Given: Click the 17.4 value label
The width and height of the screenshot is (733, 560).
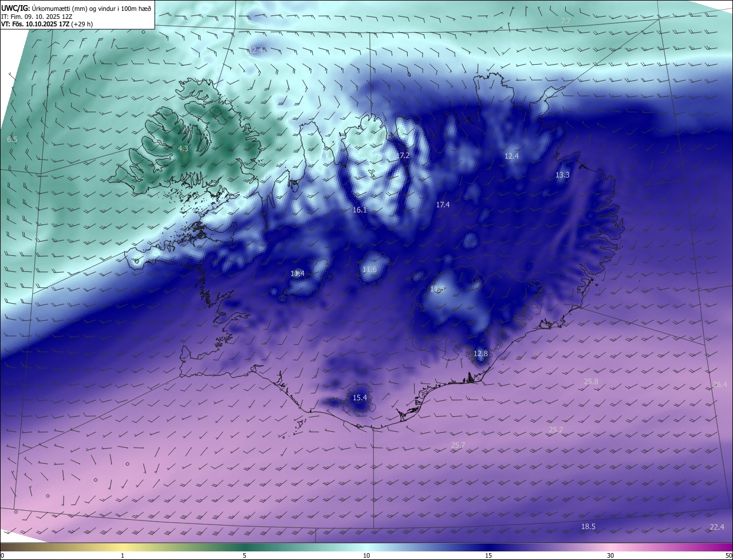Looking at the screenshot, I should [443, 205].
